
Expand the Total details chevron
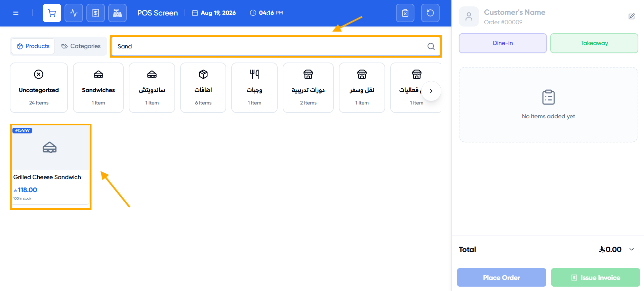(x=632, y=249)
